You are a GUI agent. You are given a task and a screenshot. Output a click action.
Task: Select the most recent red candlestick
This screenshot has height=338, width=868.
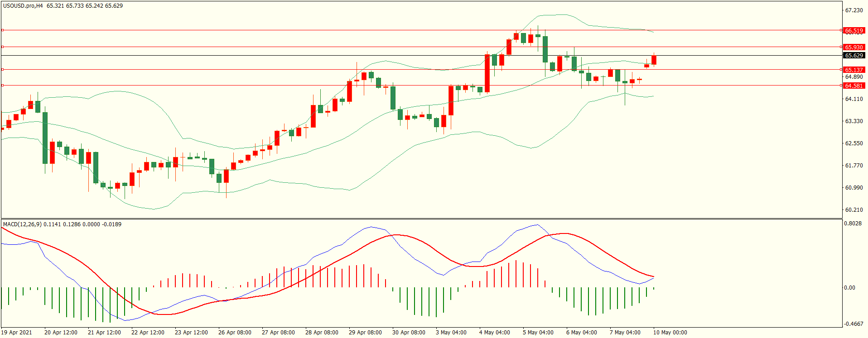coord(654,60)
